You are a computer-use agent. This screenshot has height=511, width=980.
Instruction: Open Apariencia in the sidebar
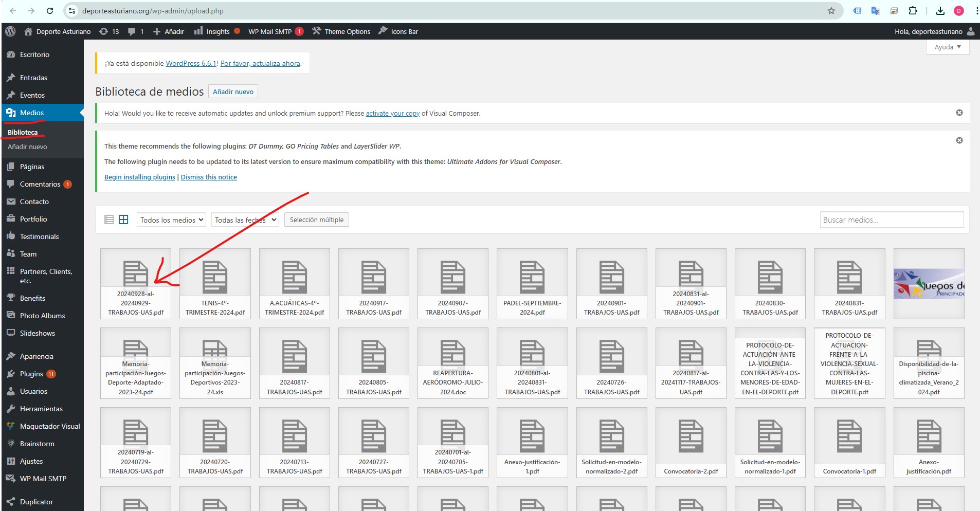click(x=42, y=356)
